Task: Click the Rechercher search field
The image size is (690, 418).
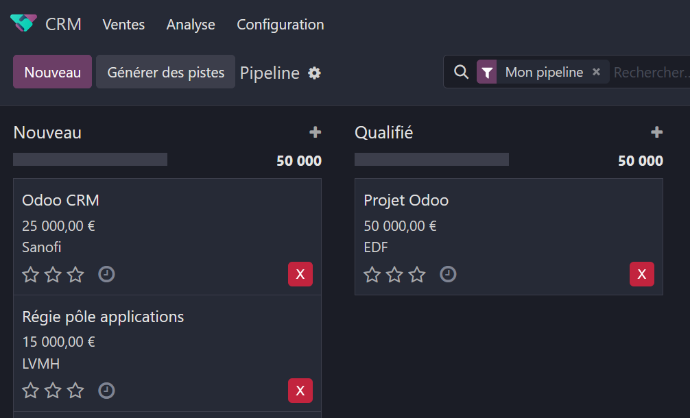Action: click(x=651, y=72)
